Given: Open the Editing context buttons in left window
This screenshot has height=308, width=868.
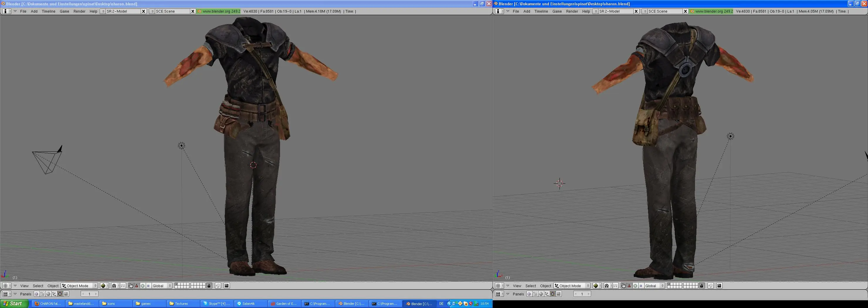Looking at the screenshot, I should coord(60,294).
